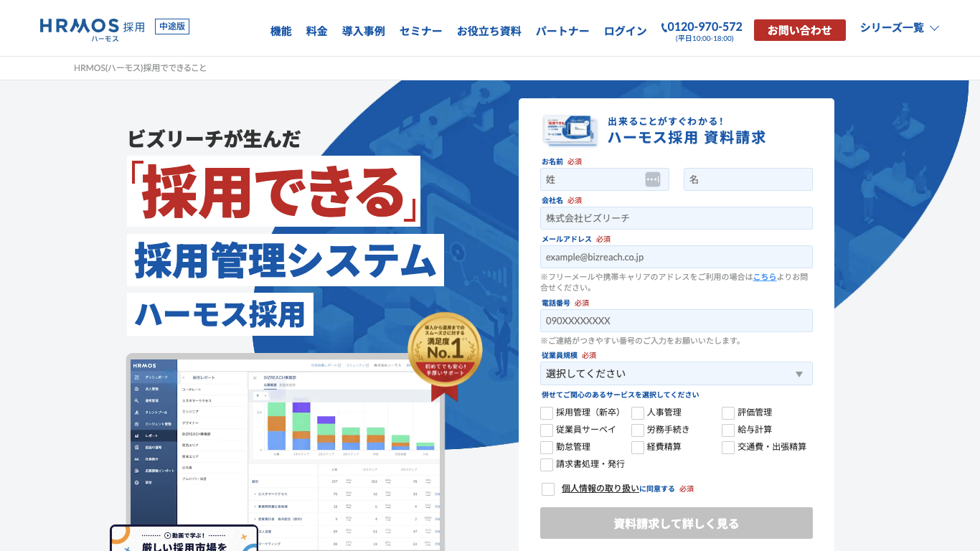Click 資料請求して詳しく見る submit button
Screen dimensions: 980x551
[677, 523]
